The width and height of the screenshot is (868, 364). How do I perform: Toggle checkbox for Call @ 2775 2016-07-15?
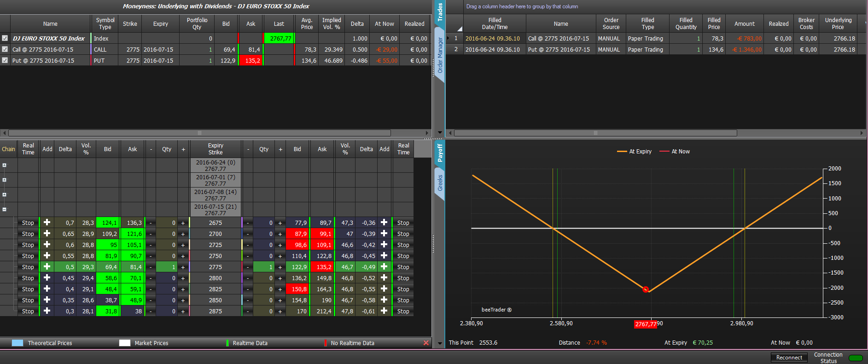coord(5,49)
